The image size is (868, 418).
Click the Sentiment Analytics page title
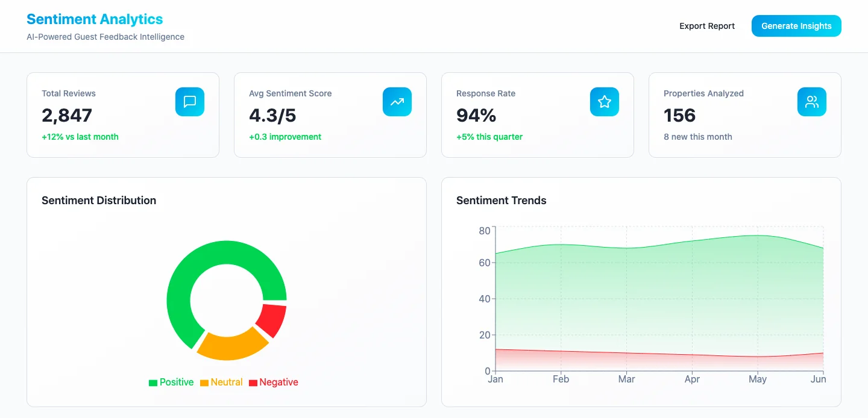tap(94, 19)
